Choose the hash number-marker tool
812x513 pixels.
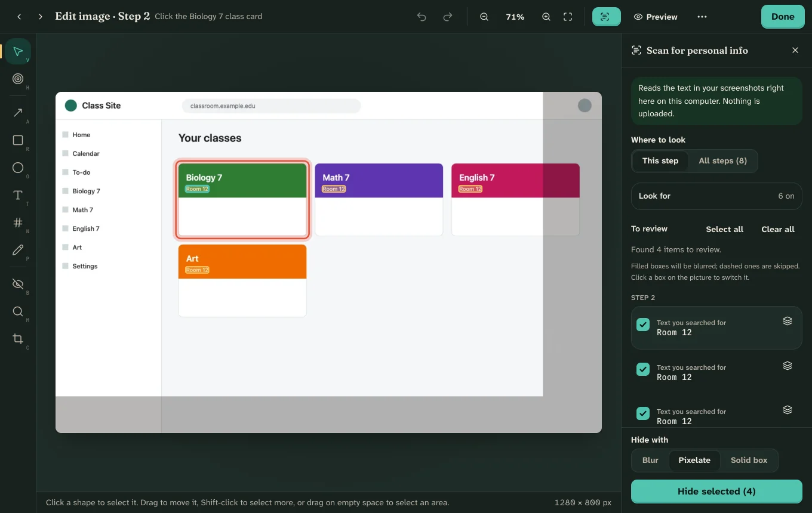tap(18, 222)
